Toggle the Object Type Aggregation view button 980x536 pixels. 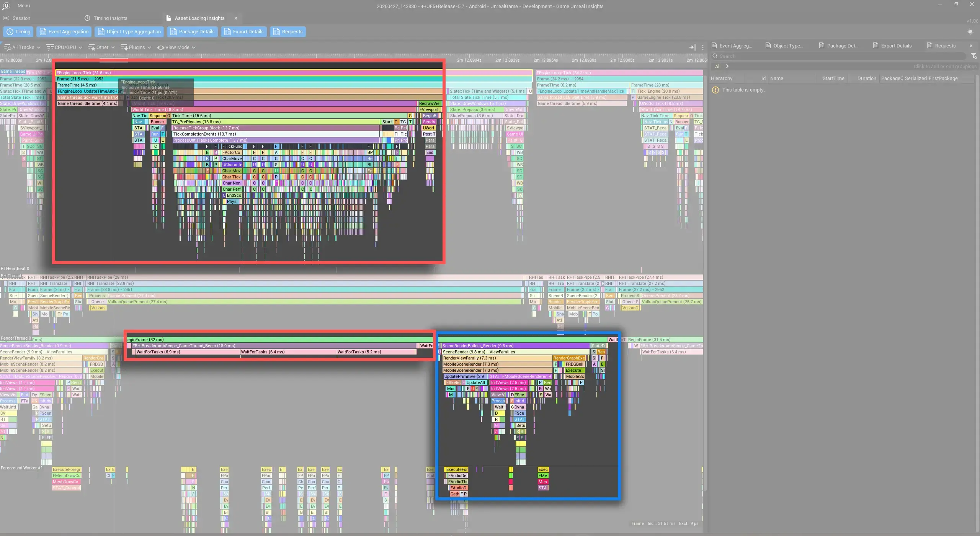coord(129,32)
